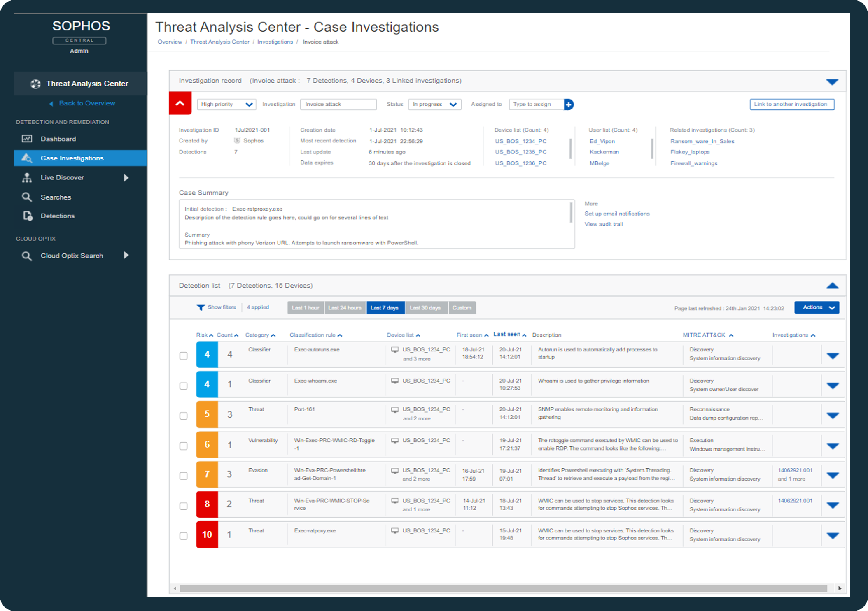Image resolution: width=868 pixels, height=611 pixels.
Task: Click the Cloud Optix Search magnifier icon
Action: click(x=27, y=256)
